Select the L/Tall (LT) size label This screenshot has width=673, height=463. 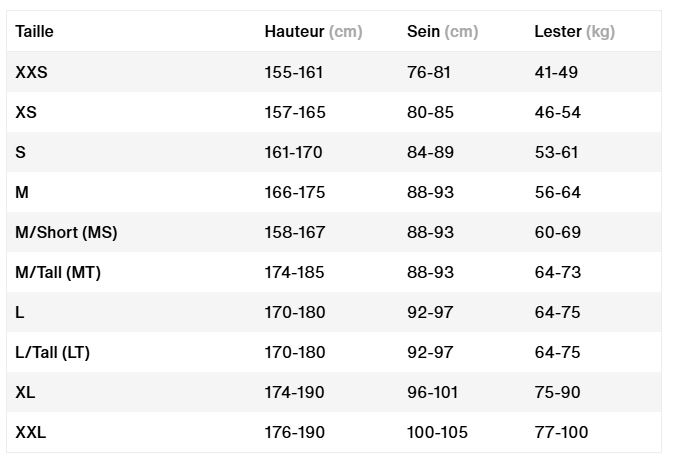pos(52,353)
